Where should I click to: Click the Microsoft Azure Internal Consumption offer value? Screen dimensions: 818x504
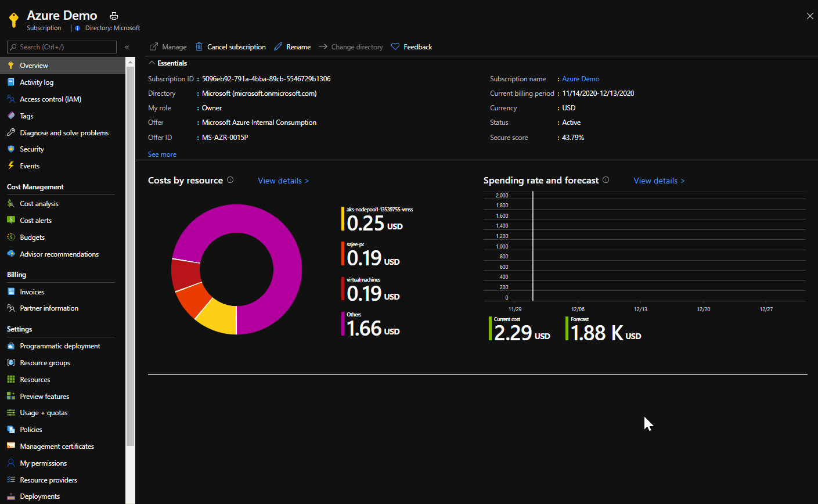pos(259,123)
